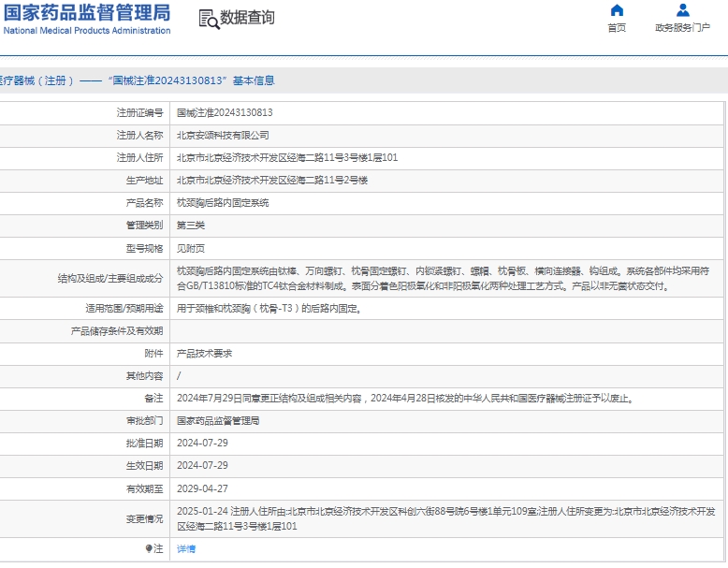The image size is (728, 568).
Task: Open the 政务服务门户 person icon
Action: point(682,9)
